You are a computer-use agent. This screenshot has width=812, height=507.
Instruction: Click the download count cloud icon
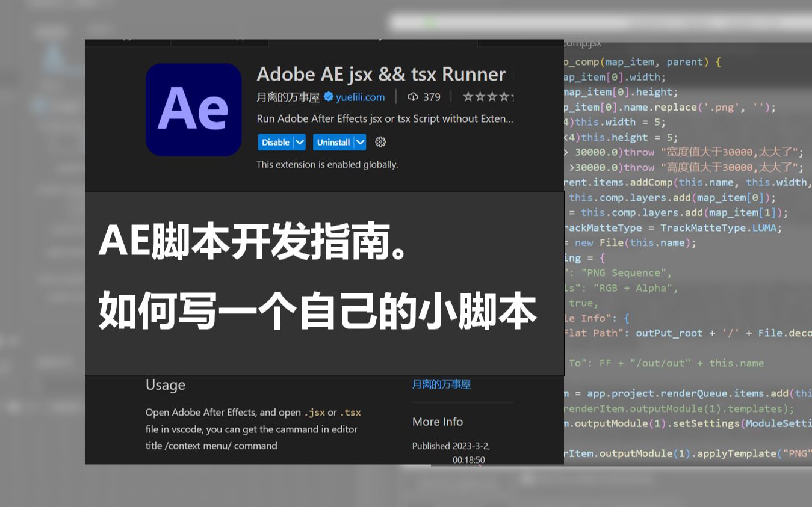point(412,97)
